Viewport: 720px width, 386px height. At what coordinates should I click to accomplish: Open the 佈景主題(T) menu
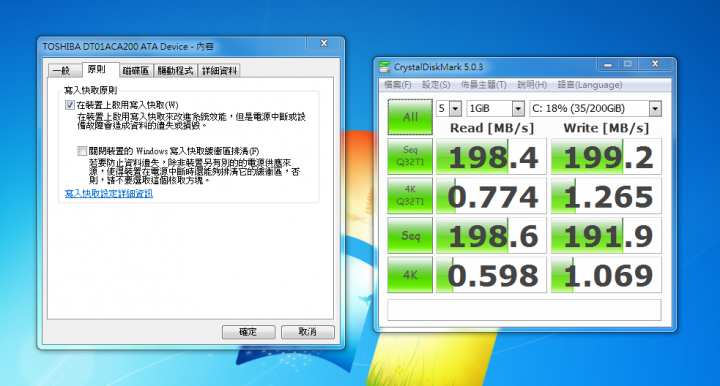tap(483, 85)
